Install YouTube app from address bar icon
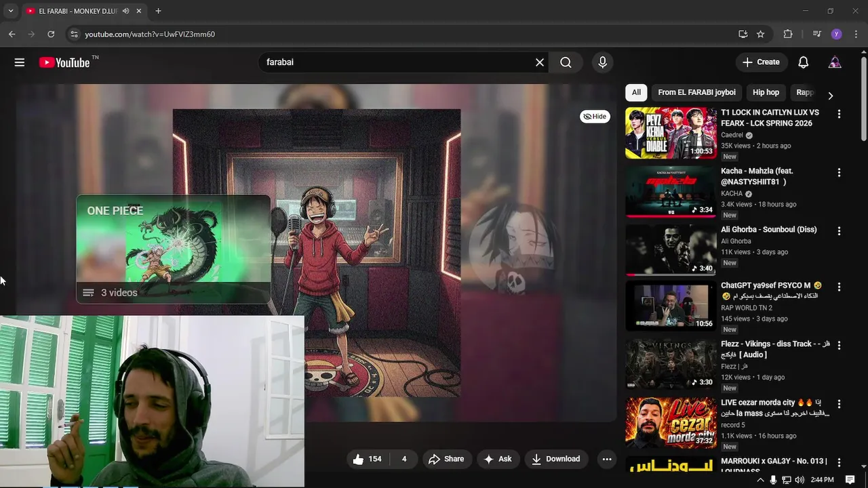The height and width of the screenshot is (488, 868). (x=743, y=34)
